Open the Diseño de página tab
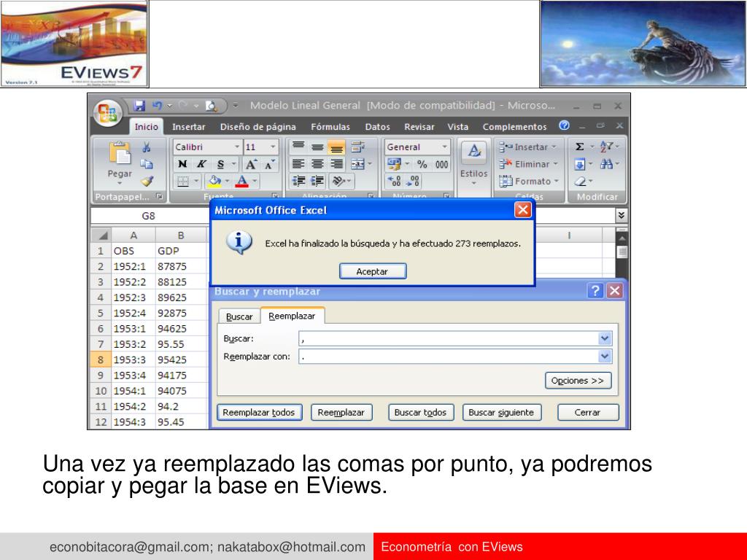This screenshot has width=747, height=560. tap(258, 127)
